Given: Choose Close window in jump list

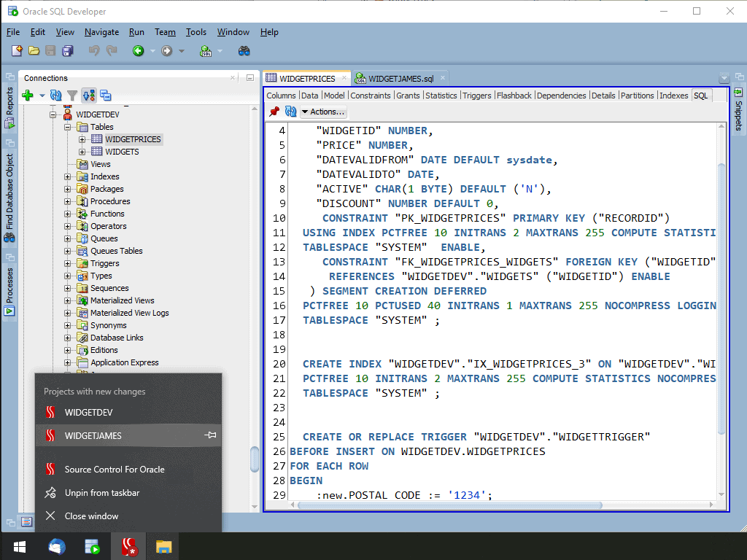Looking at the screenshot, I should click(91, 516).
